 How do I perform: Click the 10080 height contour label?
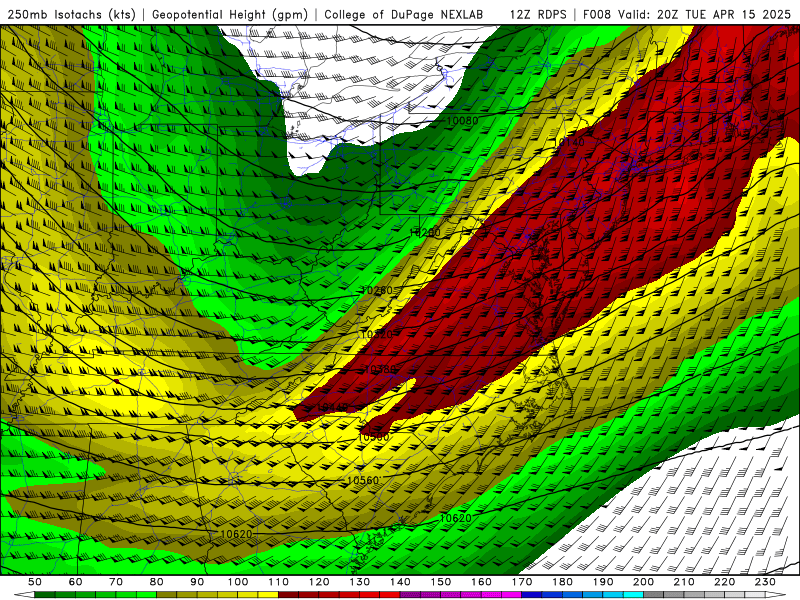tap(462, 121)
